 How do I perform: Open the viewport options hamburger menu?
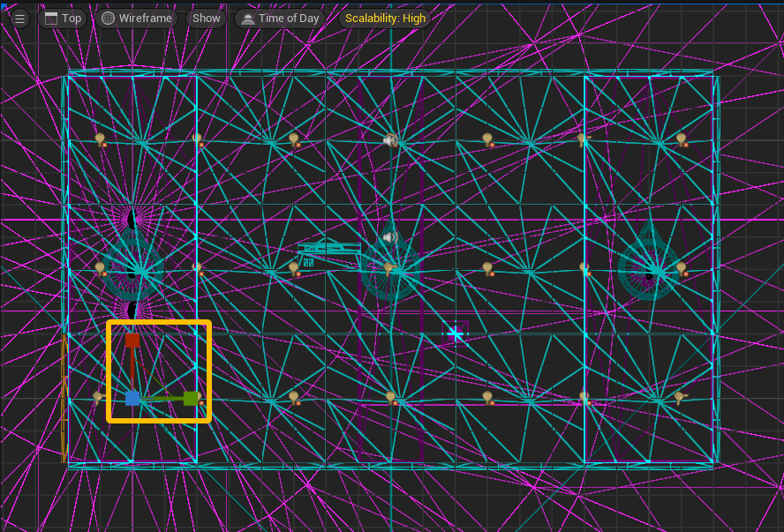point(19,19)
